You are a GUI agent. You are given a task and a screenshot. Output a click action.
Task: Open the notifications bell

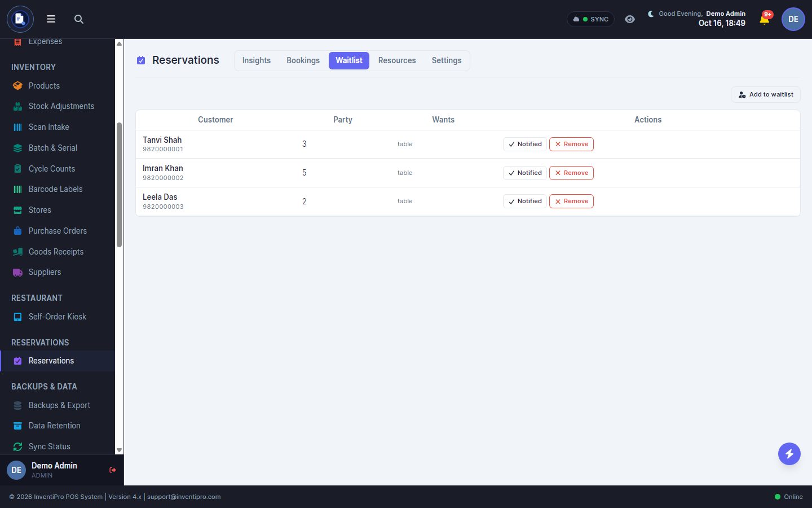click(x=765, y=19)
